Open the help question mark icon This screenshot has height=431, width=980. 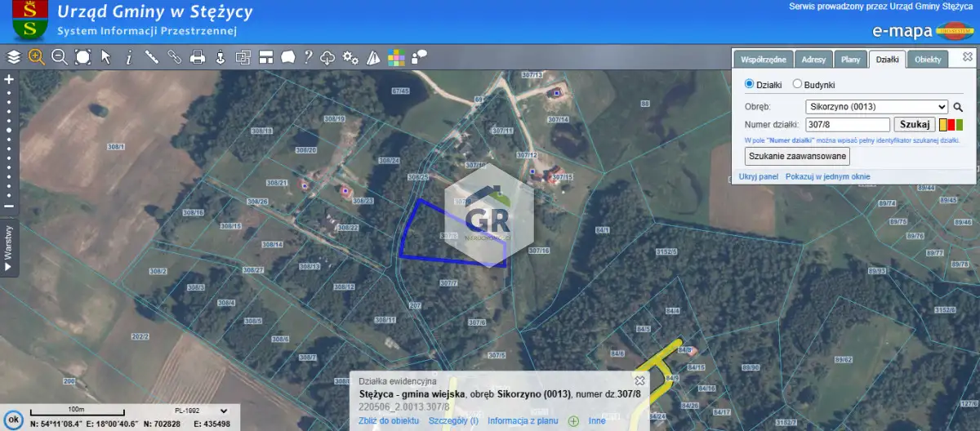[x=308, y=57]
